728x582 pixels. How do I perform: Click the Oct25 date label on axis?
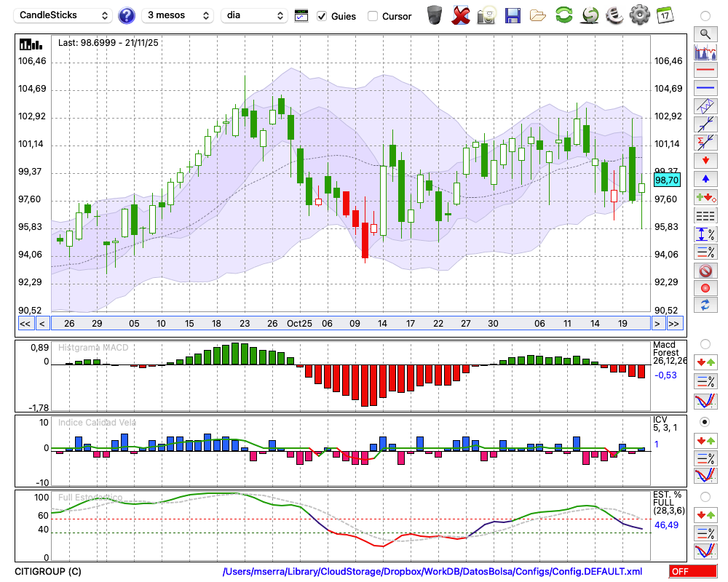[299, 324]
